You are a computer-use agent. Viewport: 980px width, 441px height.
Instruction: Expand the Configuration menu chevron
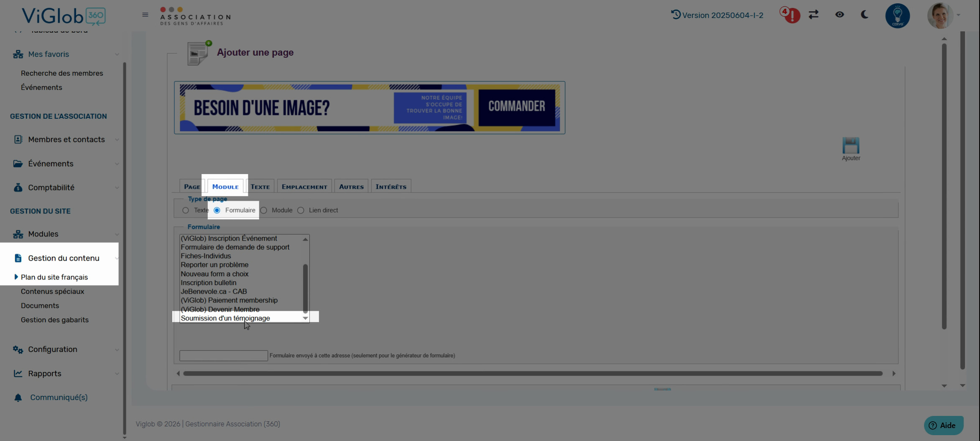point(117,350)
